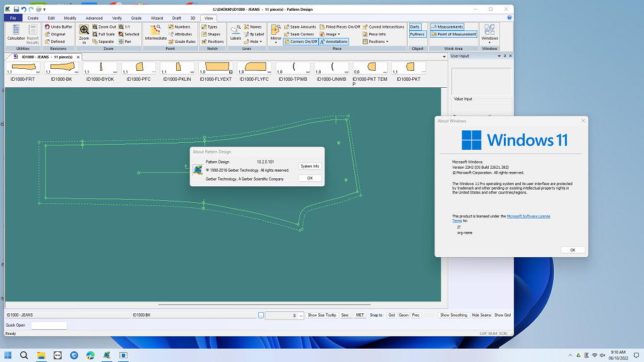
Task: Toggle the Annotations display
Action: pyautogui.click(x=333, y=42)
